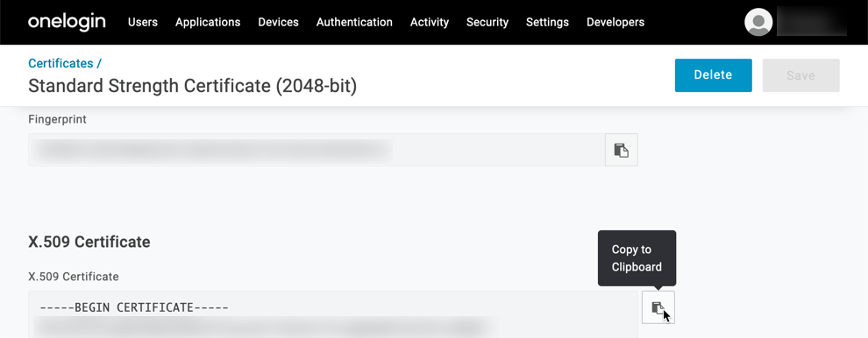868x338 pixels.
Task: Open the Users menu
Action: click(x=143, y=22)
